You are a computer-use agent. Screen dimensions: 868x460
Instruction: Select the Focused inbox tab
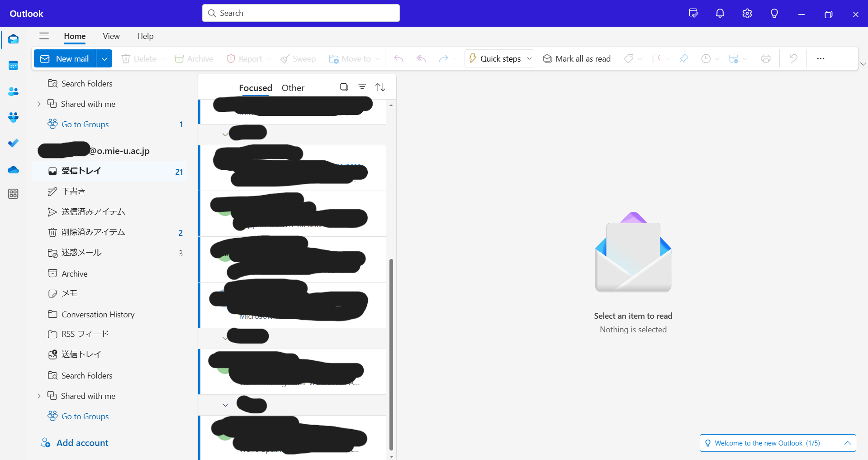[x=256, y=88]
